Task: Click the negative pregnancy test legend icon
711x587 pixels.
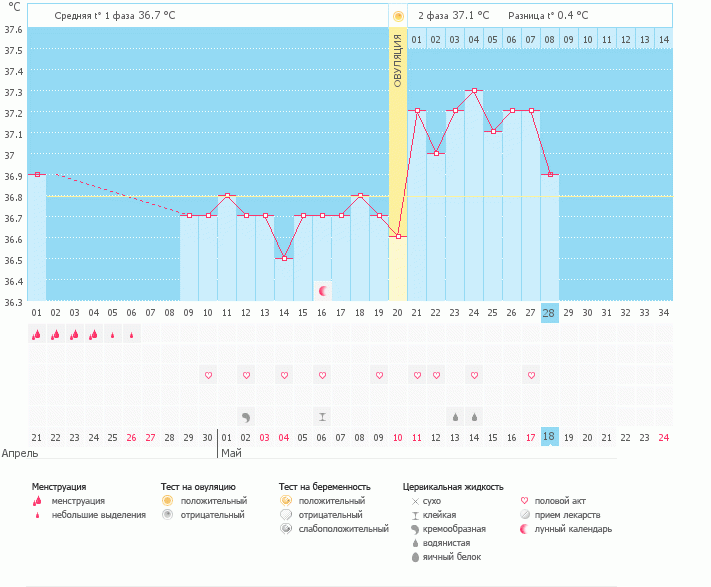Action: click(x=286, y=515)
